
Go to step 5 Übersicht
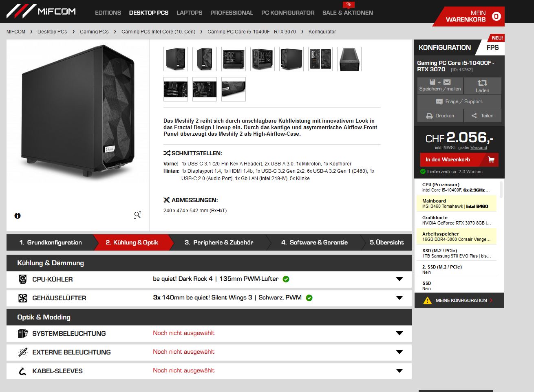coord(386,242)
